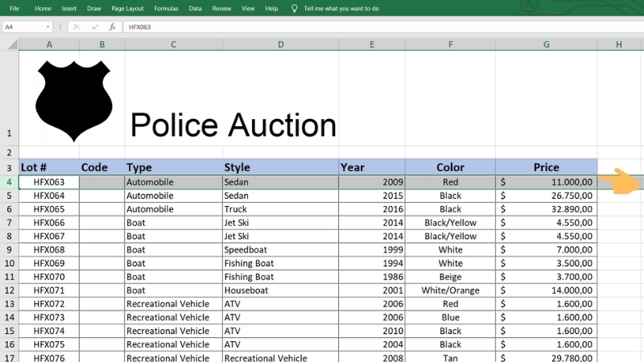This screenshot has width=644, height=362.
Task: Select empty Code cell in row 4
Action: click(x=102, y=182)
